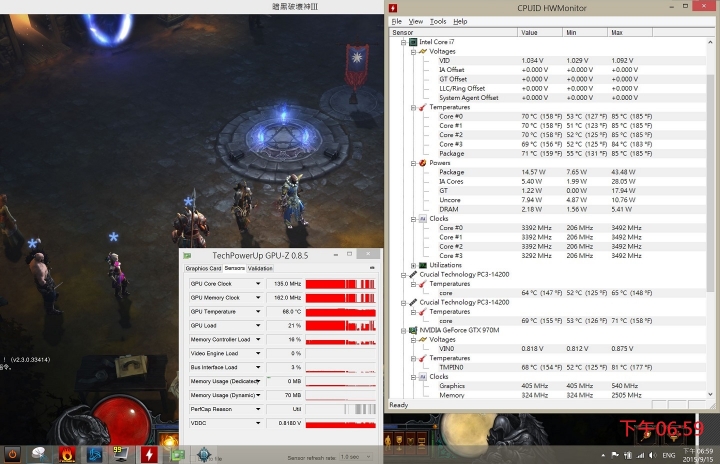Click the NVIDIA GeForce GTX 970M card icon
This screenshot has width=720, height=464.
click(413, 330)
